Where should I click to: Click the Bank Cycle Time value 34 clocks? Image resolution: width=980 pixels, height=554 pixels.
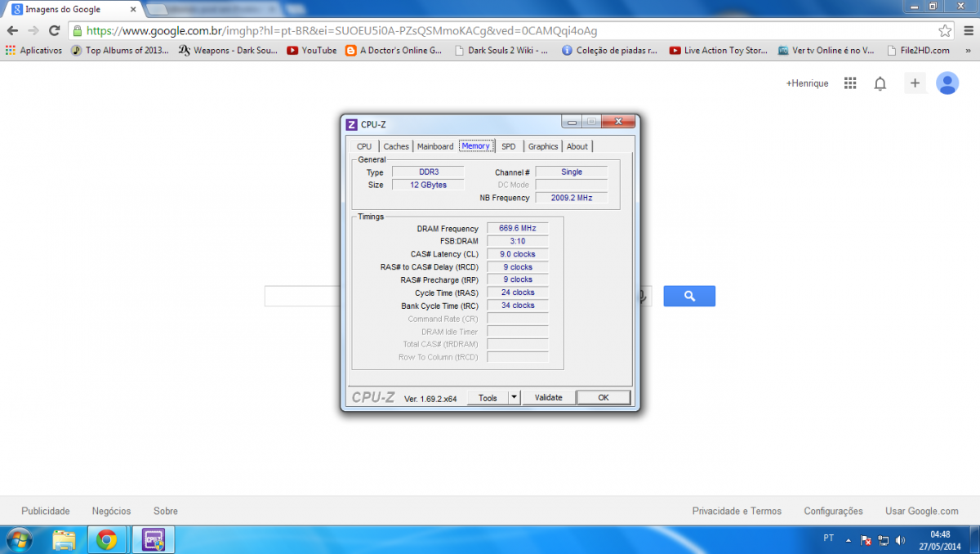[x=517, y=306]
